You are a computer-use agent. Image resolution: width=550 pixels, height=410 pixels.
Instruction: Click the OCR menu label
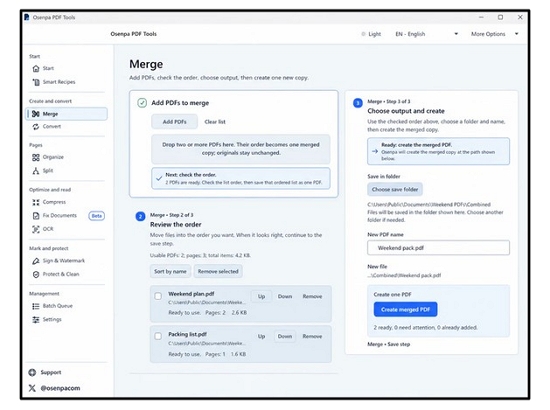click(48, 229)
